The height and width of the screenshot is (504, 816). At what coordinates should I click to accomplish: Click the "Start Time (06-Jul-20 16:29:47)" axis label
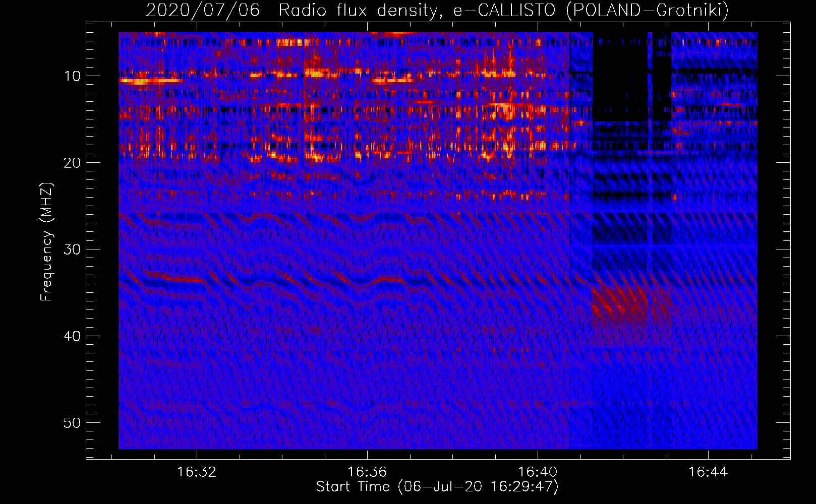point(437,487)
